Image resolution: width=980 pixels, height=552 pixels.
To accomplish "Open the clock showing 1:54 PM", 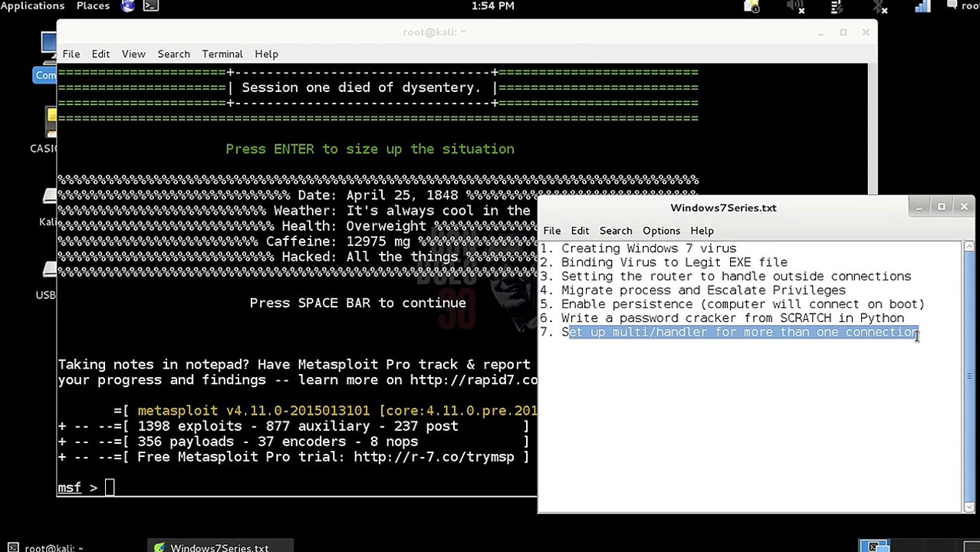I will point(493,6).
